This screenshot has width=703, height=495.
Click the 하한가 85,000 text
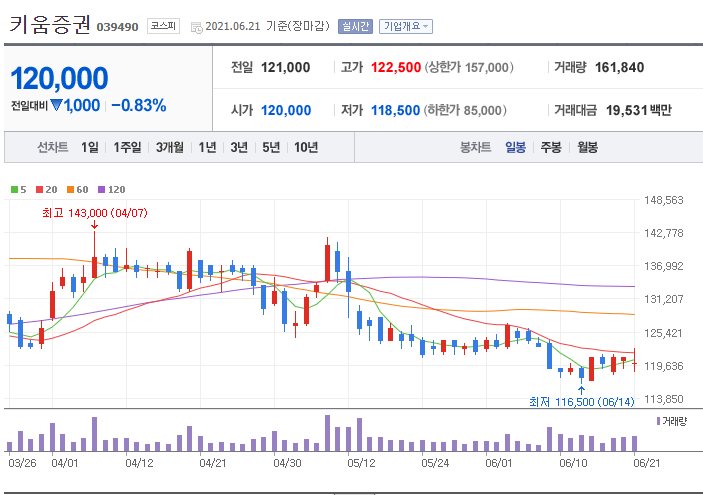coord(465,110)
